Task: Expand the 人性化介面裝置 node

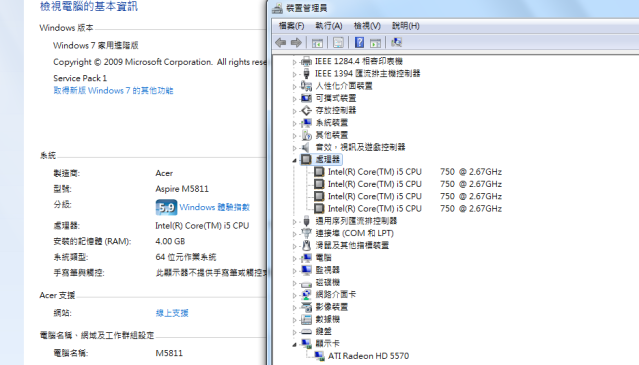Action: pos(294,86)
